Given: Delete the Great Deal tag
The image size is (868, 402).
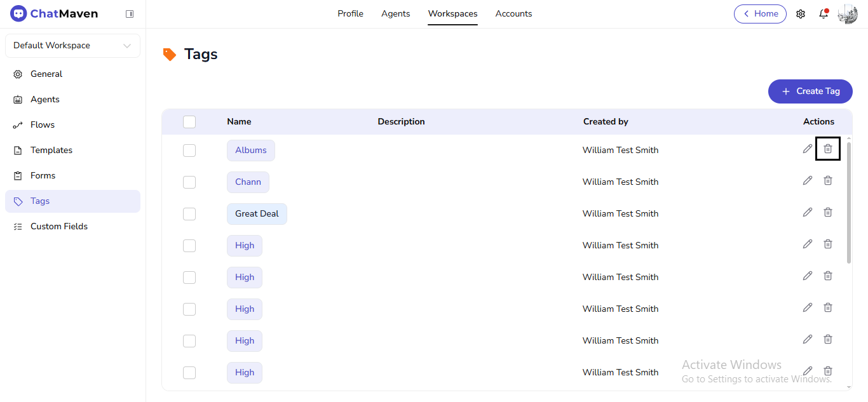Looking at the screenshot, I should (x=827, y=212).
